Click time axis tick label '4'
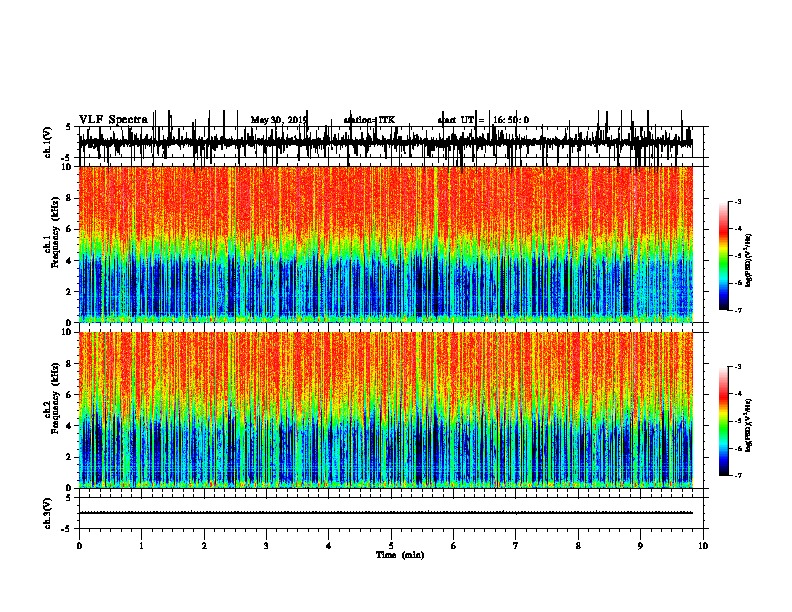This screenshot has height=612, width=792. coord(329,545)
